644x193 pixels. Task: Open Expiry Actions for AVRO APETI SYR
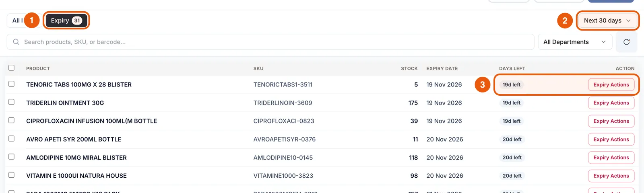[x=611, y=140]
